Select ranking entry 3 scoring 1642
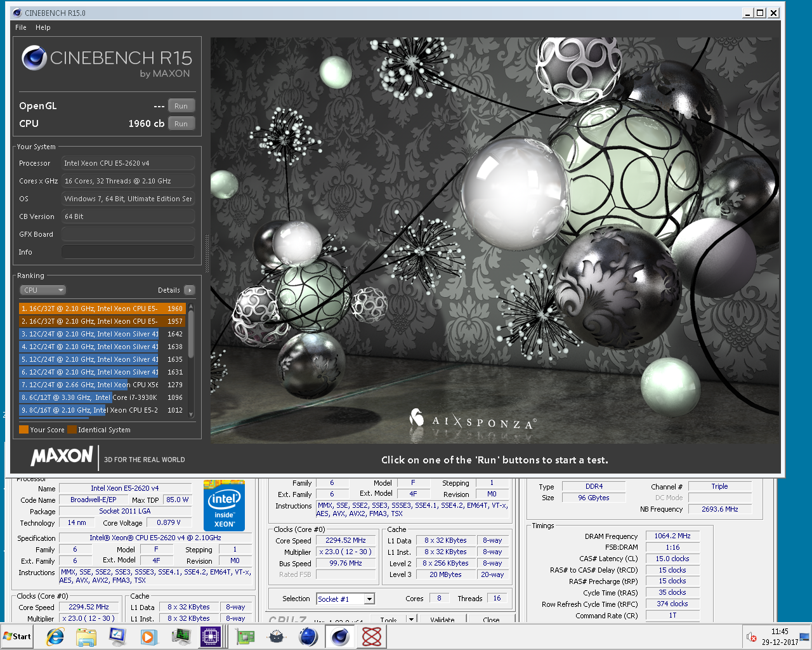812x650 pixels. 102,334
